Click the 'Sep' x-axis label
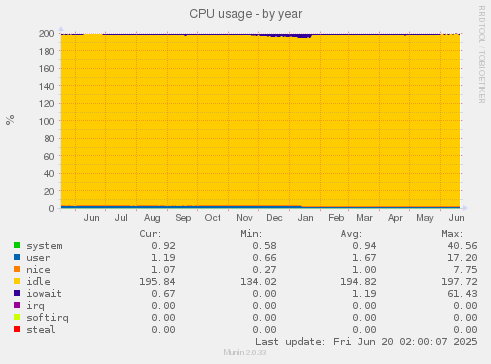 click(x=183, y=218)
